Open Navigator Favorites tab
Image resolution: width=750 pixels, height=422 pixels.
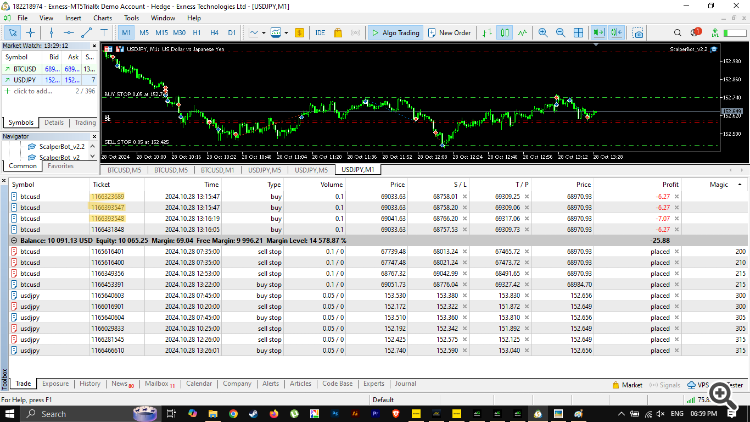60,166
